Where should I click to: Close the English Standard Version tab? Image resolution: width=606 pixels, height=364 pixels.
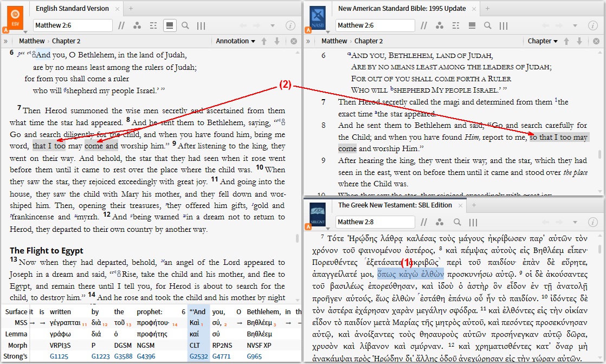[117, 9]
